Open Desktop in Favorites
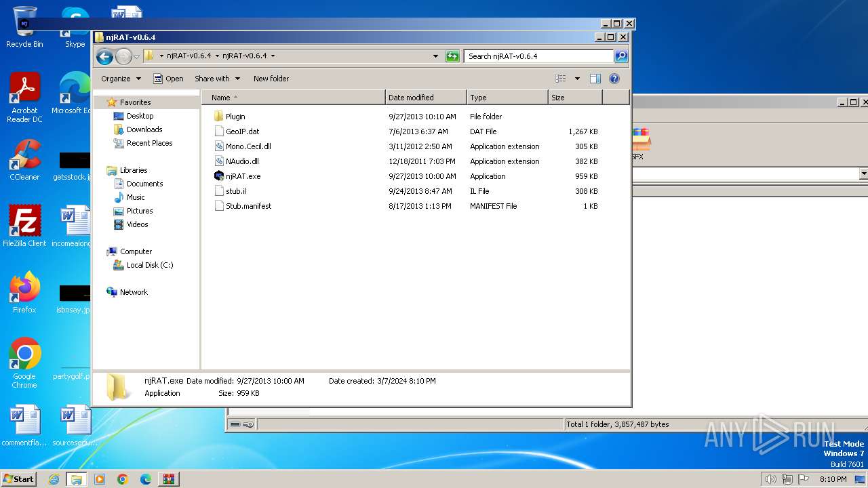Screen dimensions: 868x488 pyautogui.click(x=140, y=116)
